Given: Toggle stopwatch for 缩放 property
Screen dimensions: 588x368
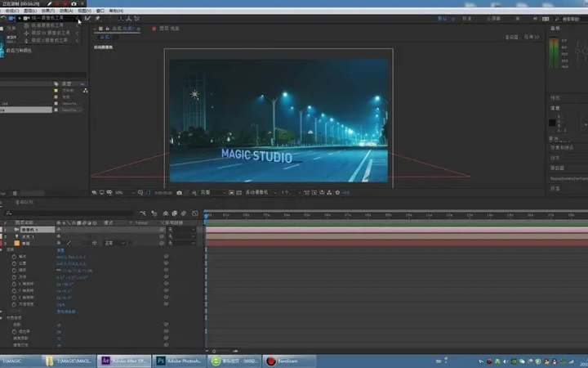Looking at the screenshot, I should 14,271.
